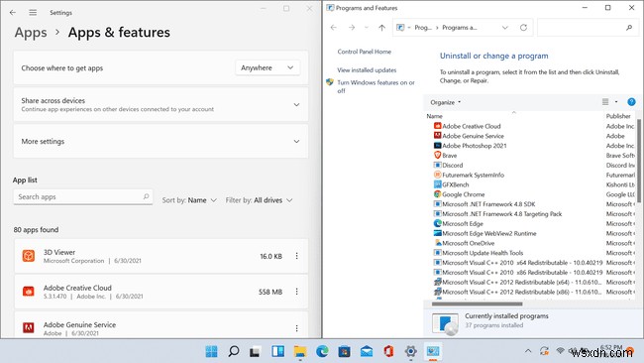This screenshot has height=363, width=644.
Task: Open the Mail app from the taskbar
Action: point(367,351)
